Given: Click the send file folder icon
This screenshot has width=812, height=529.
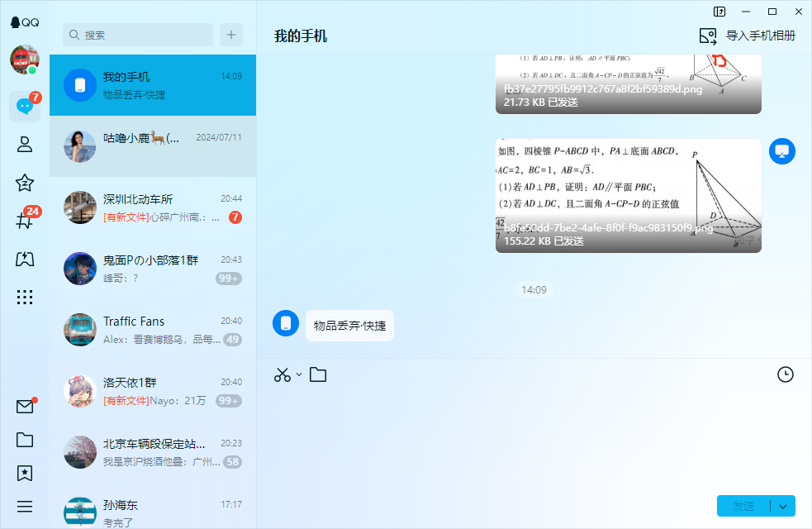Looking at the screenshot, I should tap(318, 374).
